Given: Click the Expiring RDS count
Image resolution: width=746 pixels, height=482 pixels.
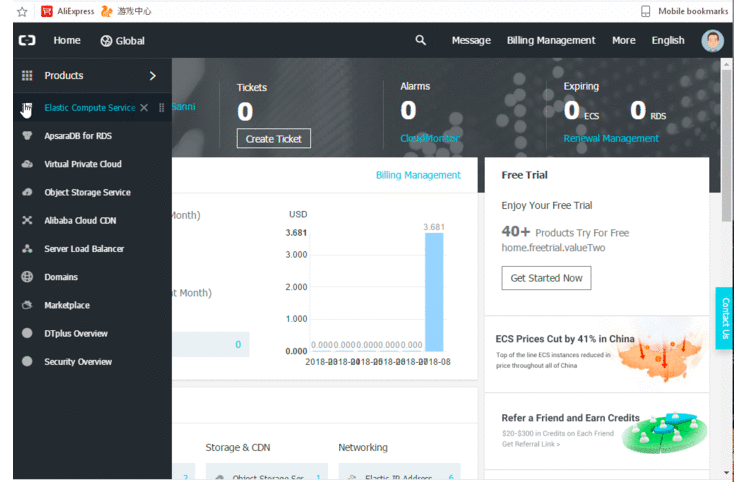Looking at the screenshot, I should pyautogui.click(x=638, y=110).
